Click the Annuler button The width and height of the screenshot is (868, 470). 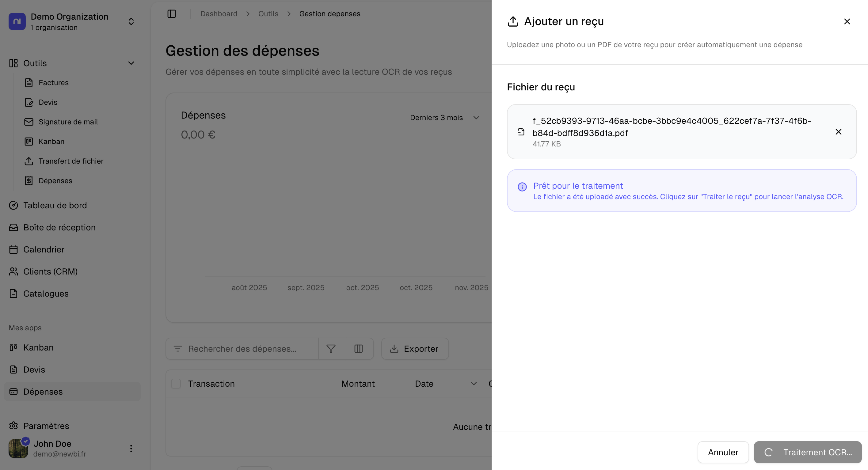pos(722,452)
